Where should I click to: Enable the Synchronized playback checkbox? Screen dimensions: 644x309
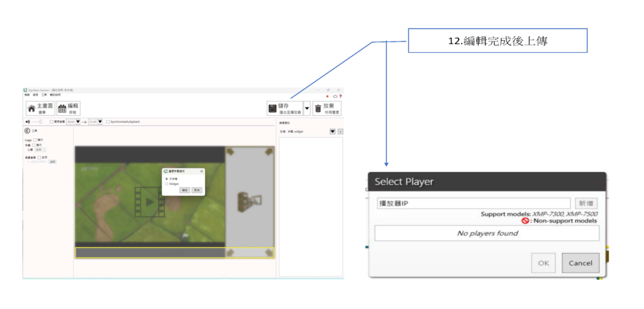[x=108, y=121]
